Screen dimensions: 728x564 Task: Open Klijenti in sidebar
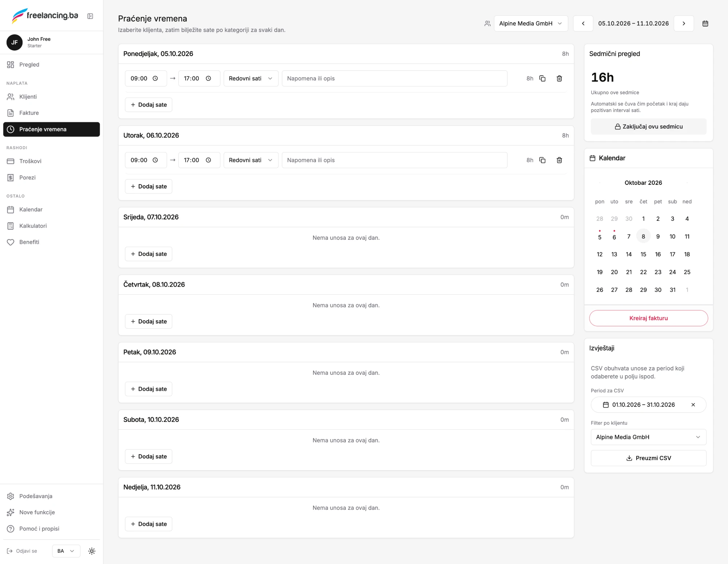(51, 97)
